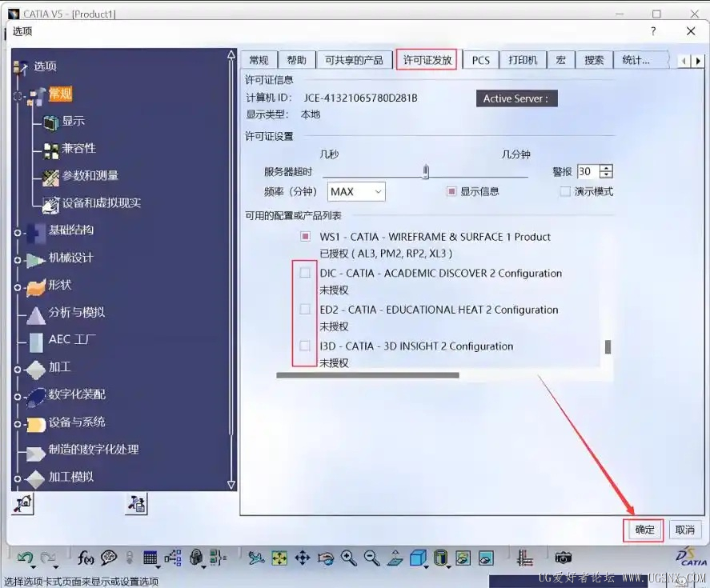Open the 搜索 tab

click(x=594, y=60)
